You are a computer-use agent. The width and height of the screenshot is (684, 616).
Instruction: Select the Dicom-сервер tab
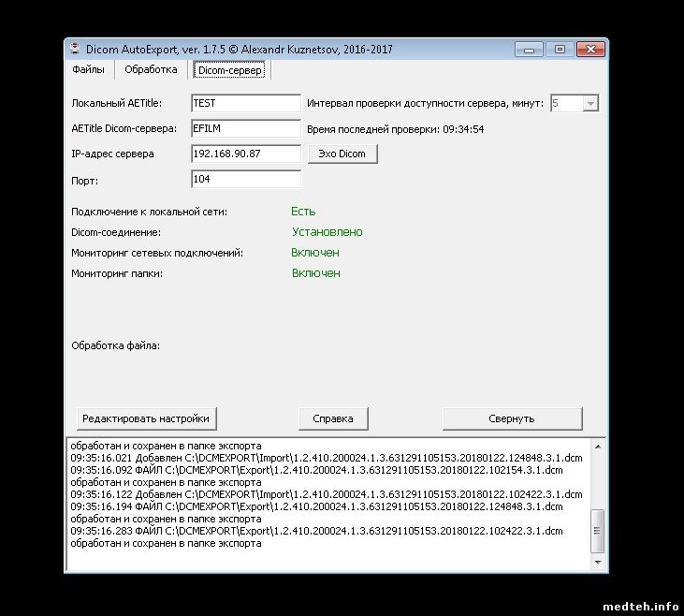click(x=229, y=70)
